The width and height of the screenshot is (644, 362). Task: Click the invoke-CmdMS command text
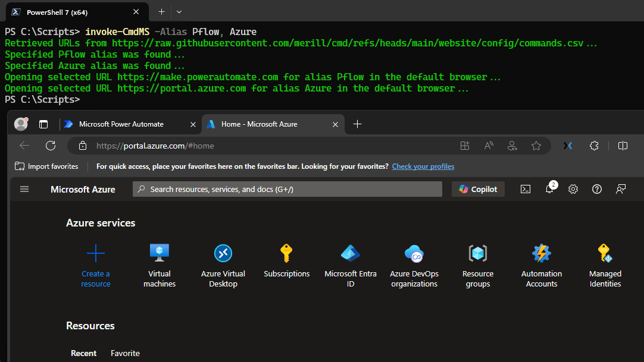tap(117, 32)
